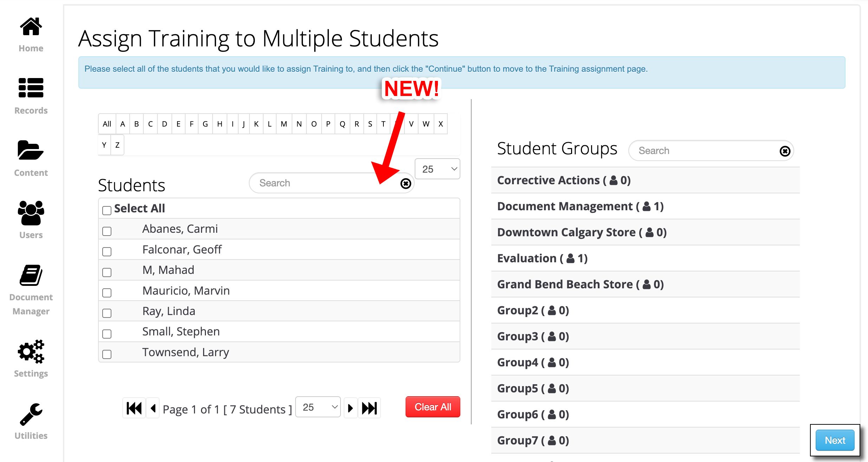This screenshot has width=868, height=462.
Task: Clear the Student Groups search field
Action: 785,151
